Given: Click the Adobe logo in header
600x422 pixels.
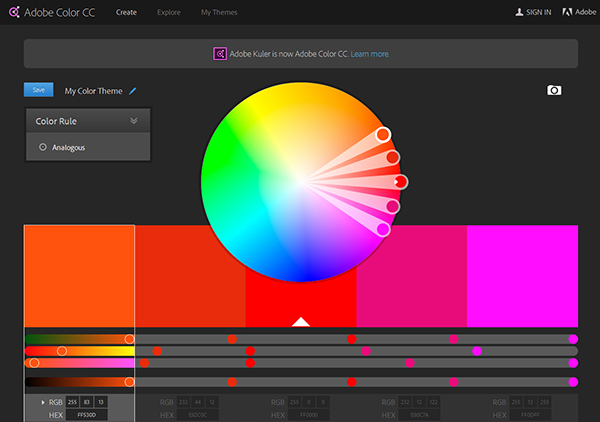Looking at the screenshot, I should tap(567, 12).
